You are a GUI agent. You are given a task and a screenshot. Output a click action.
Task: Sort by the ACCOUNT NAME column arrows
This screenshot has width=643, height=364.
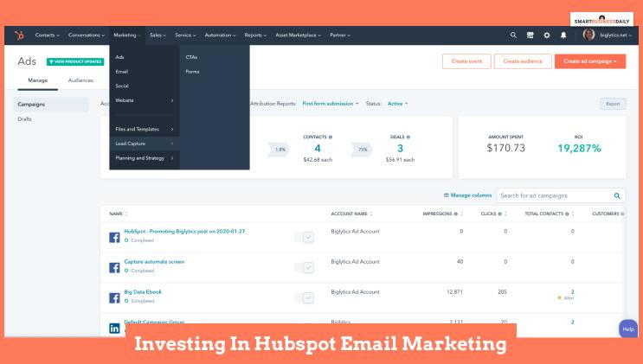371,214
